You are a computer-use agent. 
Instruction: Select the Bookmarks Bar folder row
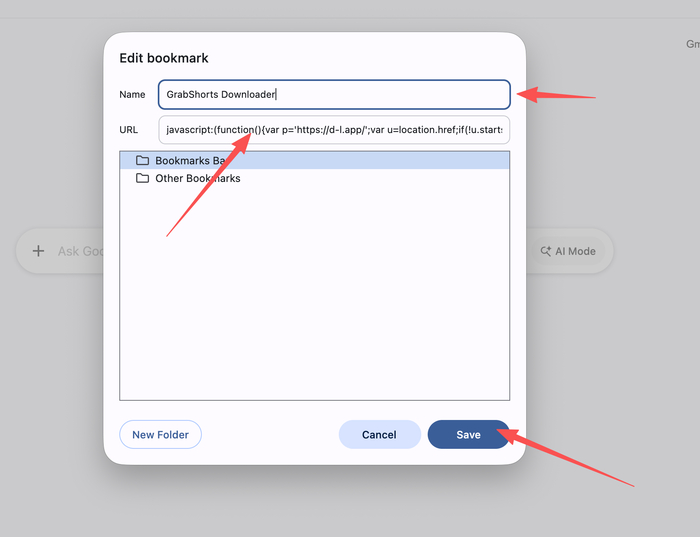314,160
